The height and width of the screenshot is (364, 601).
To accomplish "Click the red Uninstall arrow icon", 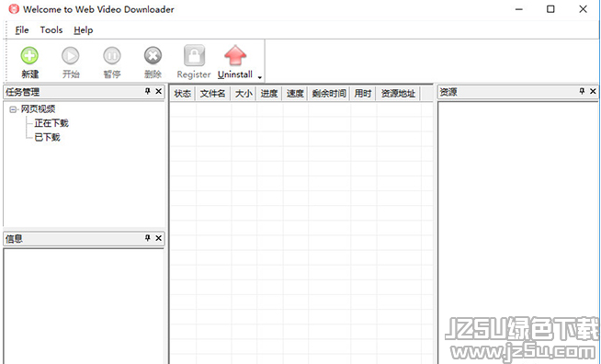I will coord(235,56).
